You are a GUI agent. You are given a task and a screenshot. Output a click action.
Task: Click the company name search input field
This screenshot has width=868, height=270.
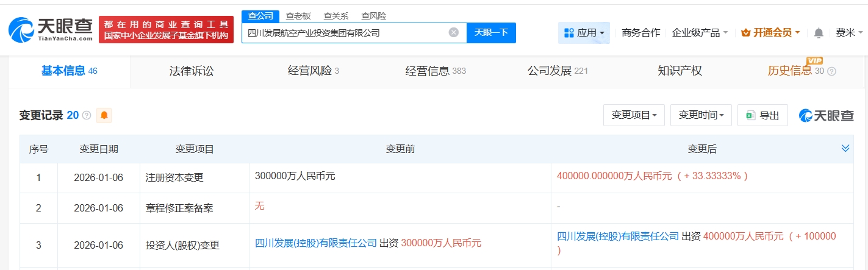point(345,33)
